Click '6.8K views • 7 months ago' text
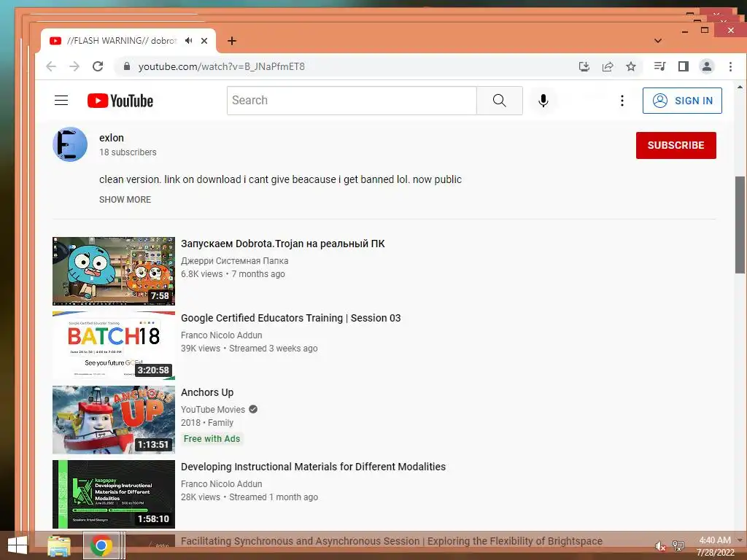The image size is (747, 560). [x=233, y=274]
